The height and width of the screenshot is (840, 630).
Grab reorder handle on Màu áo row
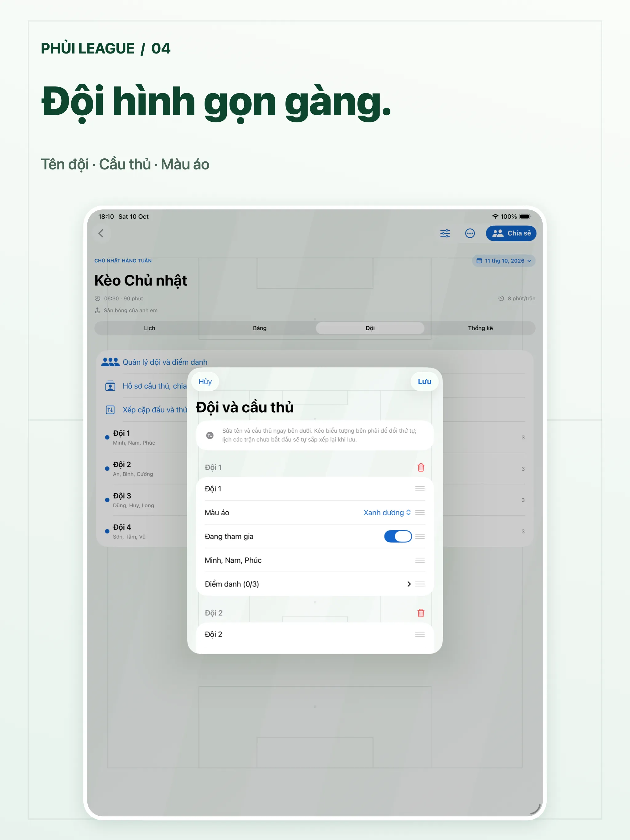[420, 513]
